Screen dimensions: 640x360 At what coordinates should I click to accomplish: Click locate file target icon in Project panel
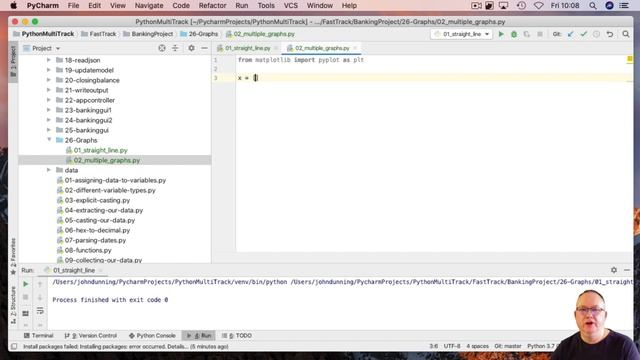[162, 48]
